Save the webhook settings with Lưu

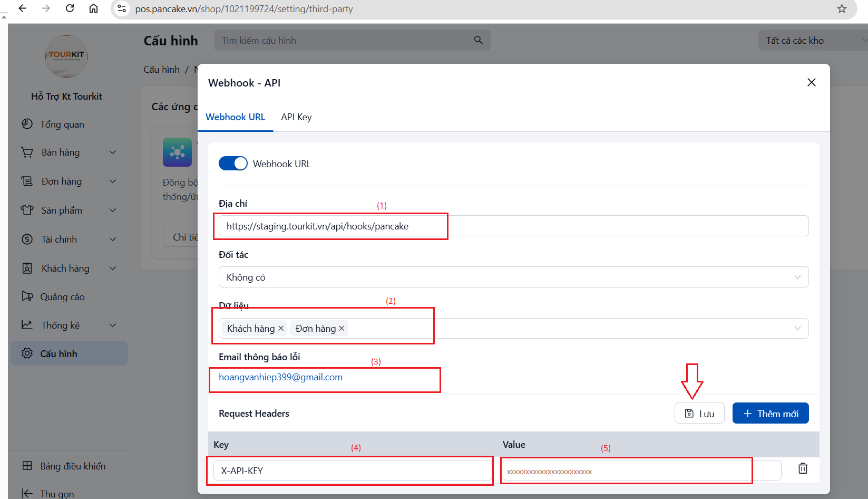699,414
